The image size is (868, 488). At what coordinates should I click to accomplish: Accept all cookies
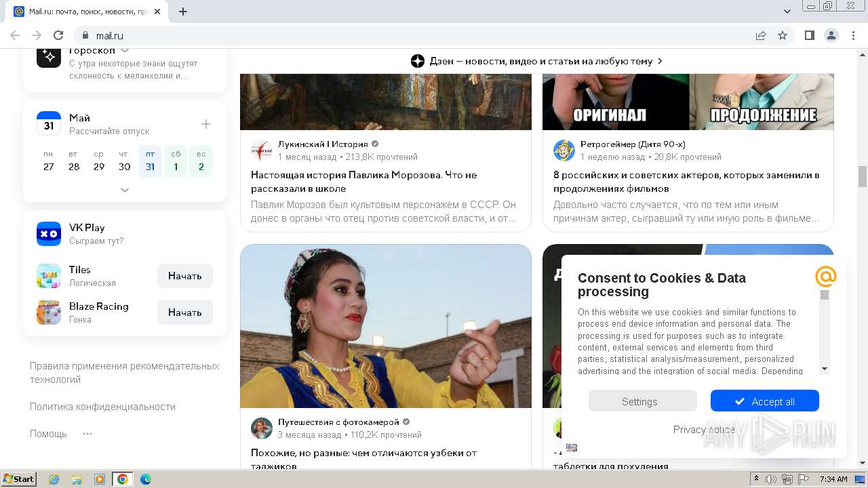[764, 401]
